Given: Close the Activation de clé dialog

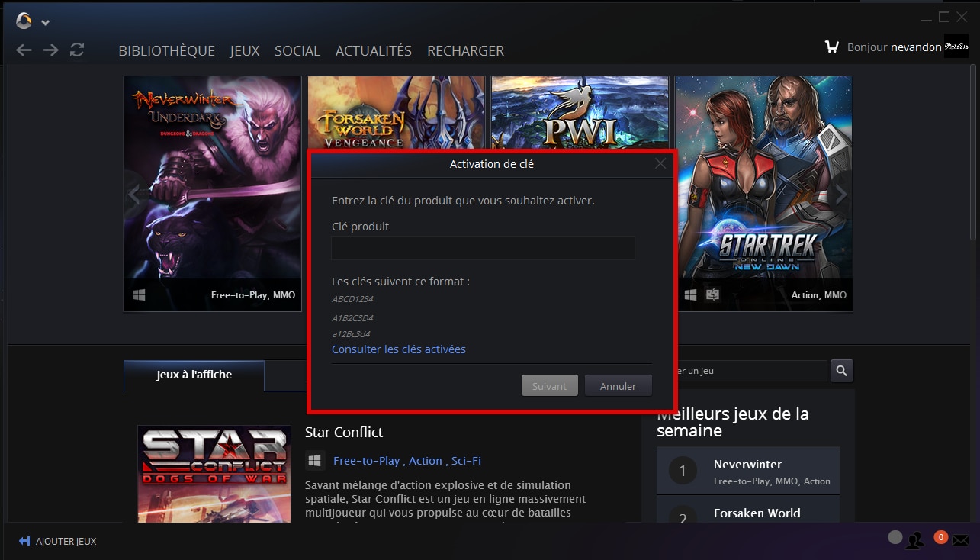Looking at the screenshot, I should coord(660,163).
